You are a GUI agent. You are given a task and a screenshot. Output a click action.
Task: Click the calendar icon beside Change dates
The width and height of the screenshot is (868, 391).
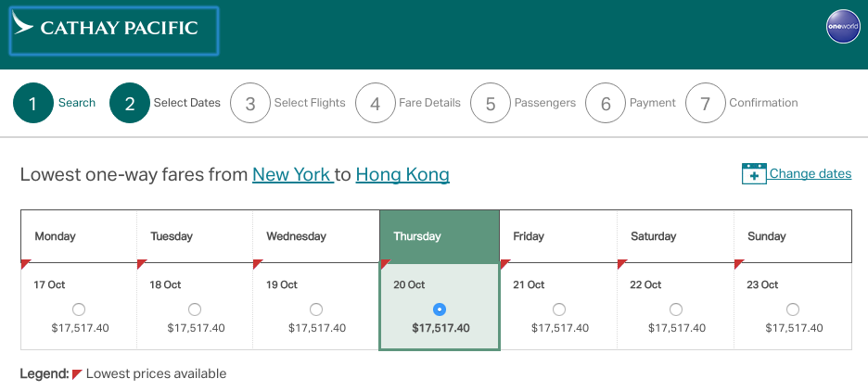(x=754, y=173)
